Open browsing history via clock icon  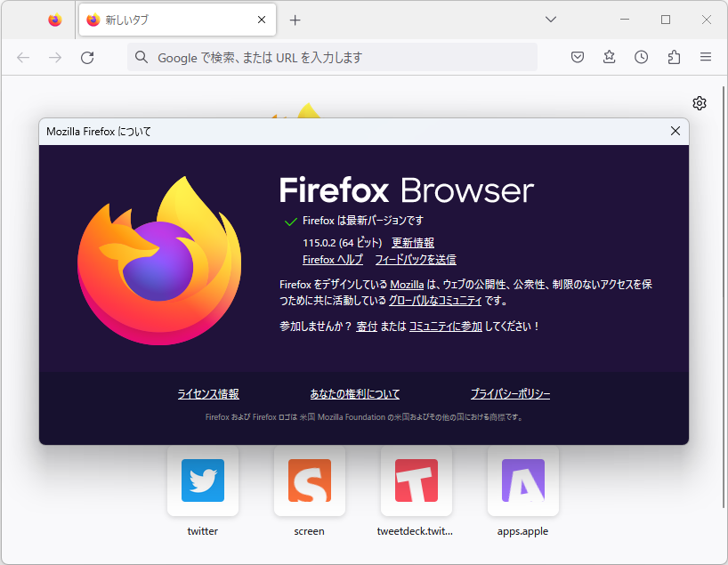click(x=641, y=57)
